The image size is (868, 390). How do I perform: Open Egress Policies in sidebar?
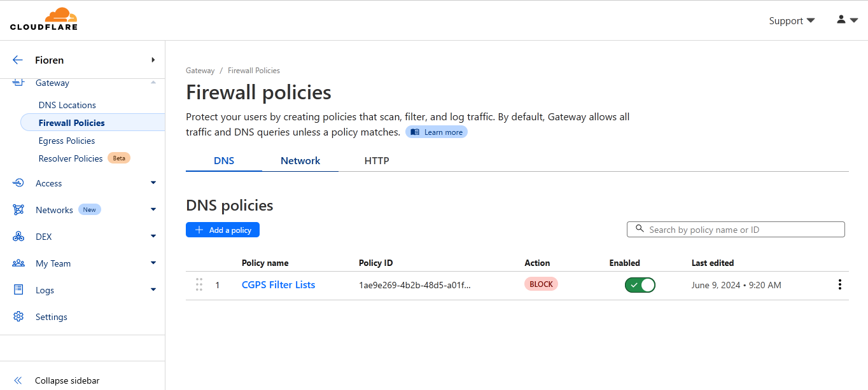67,141
